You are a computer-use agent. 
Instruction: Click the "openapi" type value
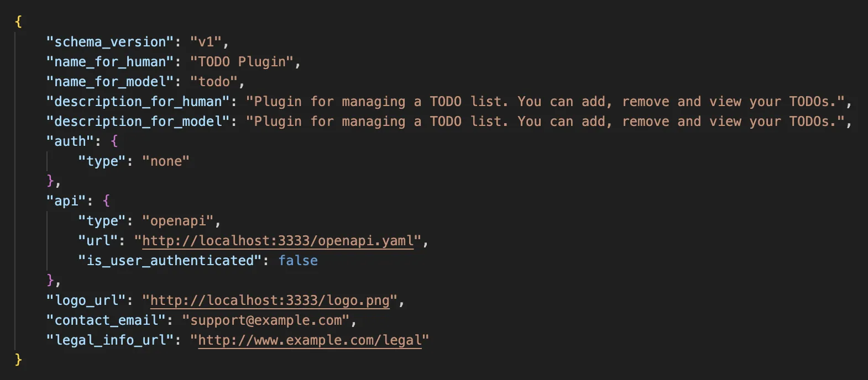[177, 221]
